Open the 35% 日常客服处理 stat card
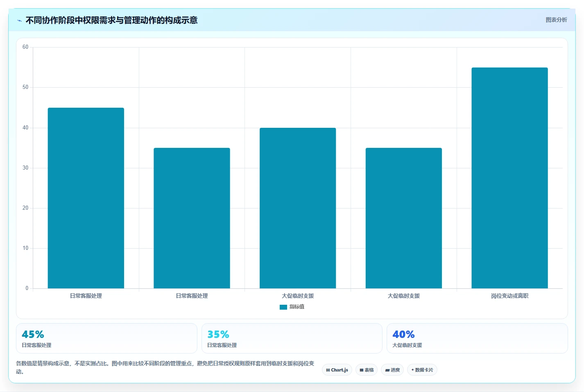The height and width of the screenshot is (392, 584). [292, 338]
